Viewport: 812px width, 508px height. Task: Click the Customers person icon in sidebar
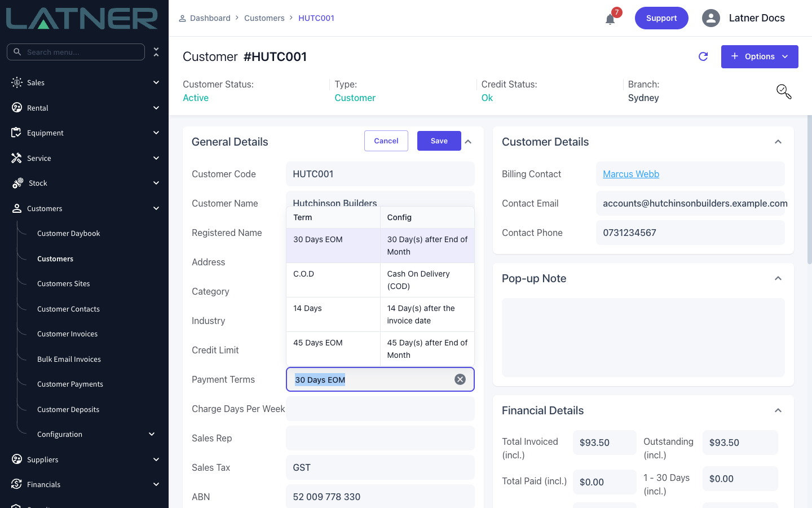(x=17, y=208)
